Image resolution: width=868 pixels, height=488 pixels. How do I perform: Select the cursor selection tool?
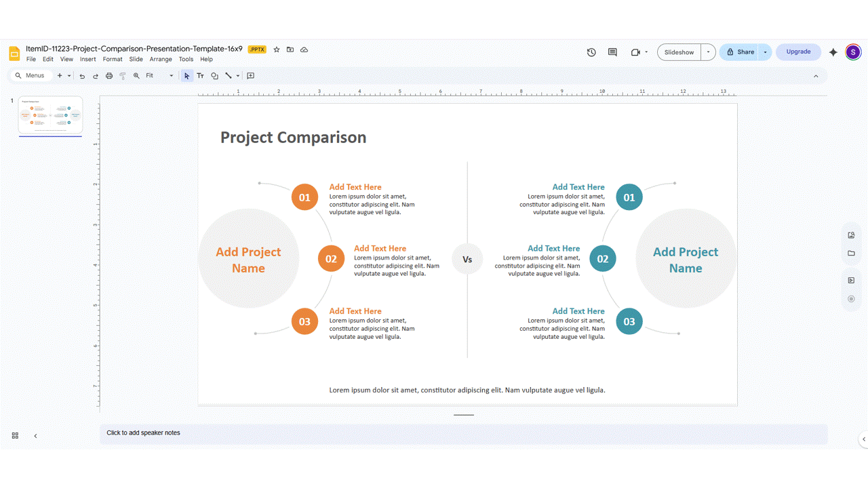point(186,75)
